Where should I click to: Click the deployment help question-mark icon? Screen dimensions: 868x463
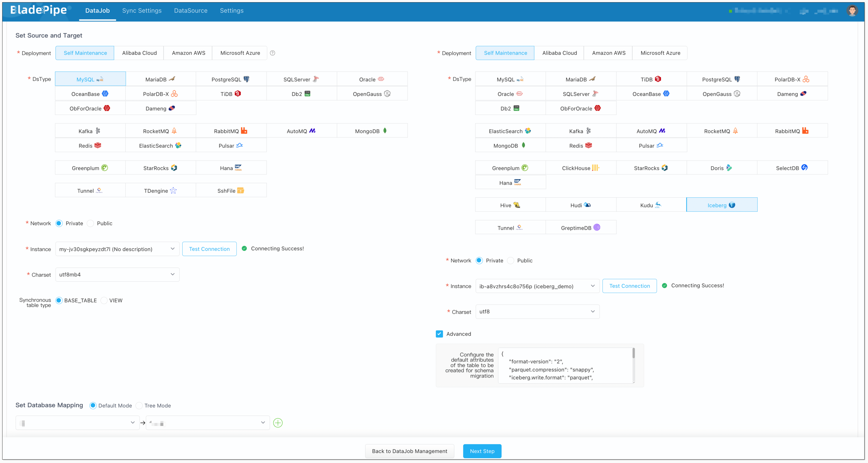pyautogui.click(x=273, y=53)
